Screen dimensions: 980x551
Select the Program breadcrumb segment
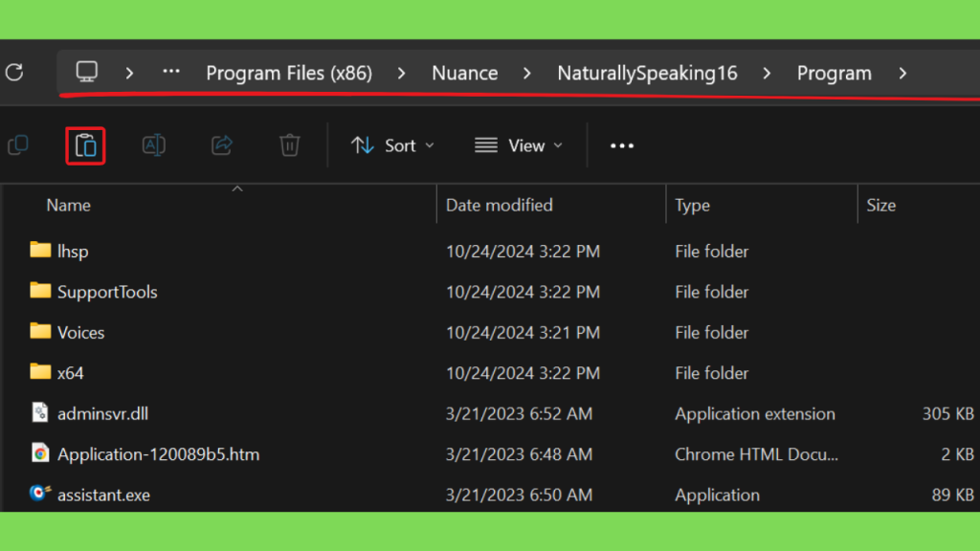(834, 73)
